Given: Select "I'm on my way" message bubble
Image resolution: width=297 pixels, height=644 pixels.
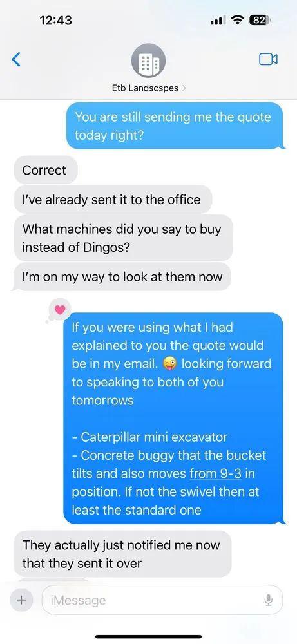Looking at the screenshot, I should (122, 277).
